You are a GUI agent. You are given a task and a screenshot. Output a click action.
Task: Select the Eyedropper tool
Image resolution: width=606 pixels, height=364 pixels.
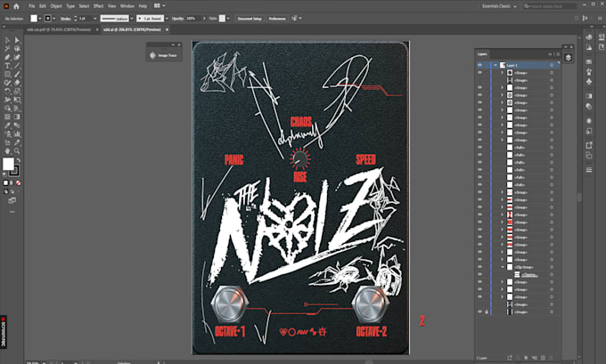[x=7, y=125]
